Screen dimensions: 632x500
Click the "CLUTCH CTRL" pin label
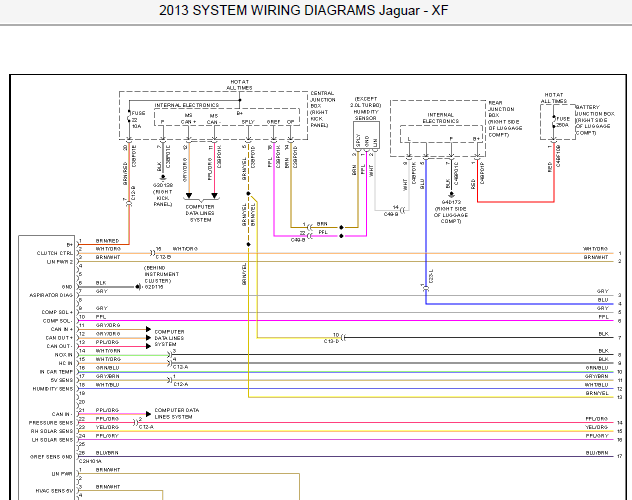click(x=55, y=253)
